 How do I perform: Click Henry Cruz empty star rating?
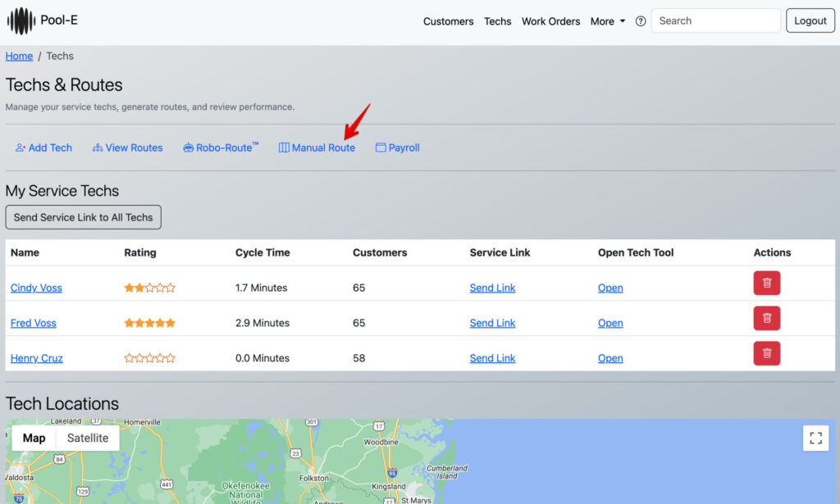point(149,358)
